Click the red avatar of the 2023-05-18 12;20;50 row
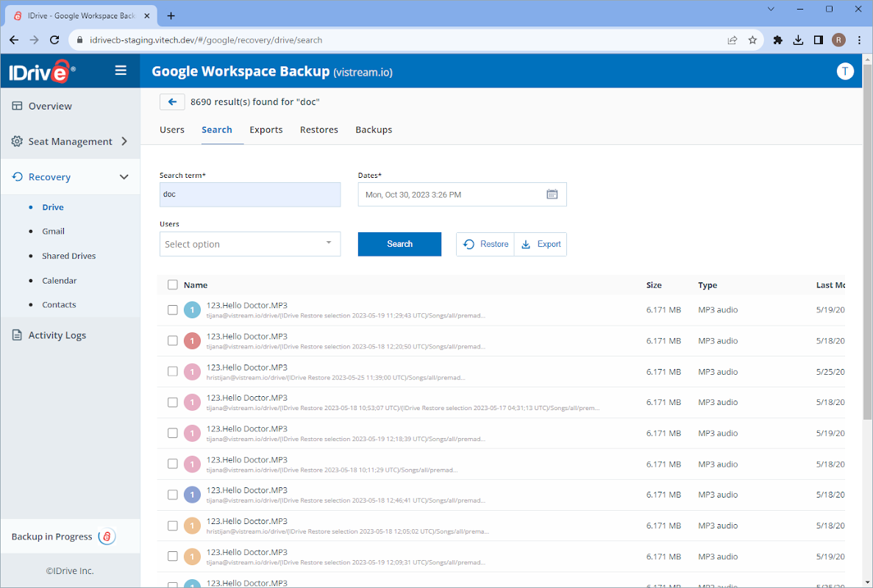The image size is (873, 588). click(192, 340)
